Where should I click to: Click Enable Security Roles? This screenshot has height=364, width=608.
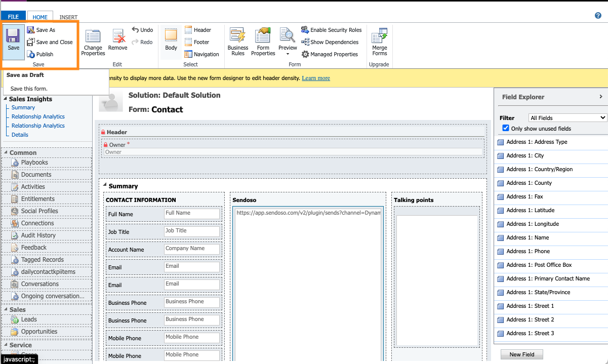click(332, 30)
